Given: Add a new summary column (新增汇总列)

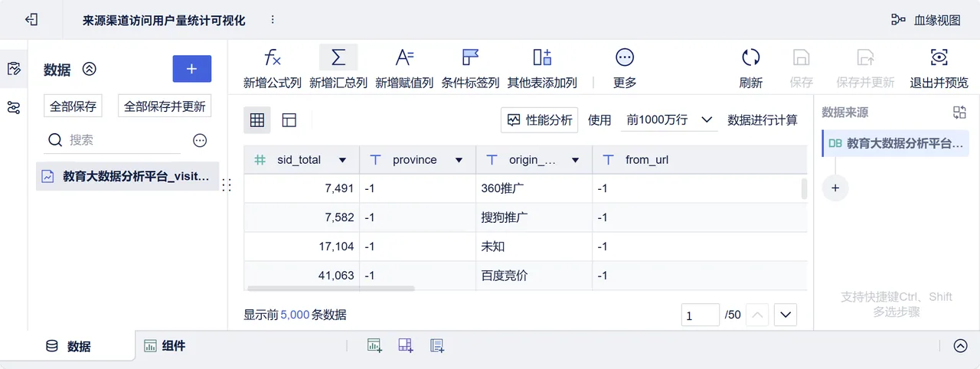Looking at the screenshot, I should click(338, 67).
